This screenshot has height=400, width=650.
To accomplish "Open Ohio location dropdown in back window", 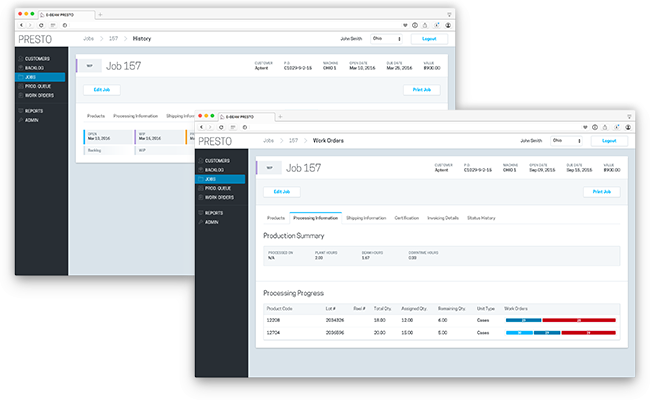I will pos(386,39).
